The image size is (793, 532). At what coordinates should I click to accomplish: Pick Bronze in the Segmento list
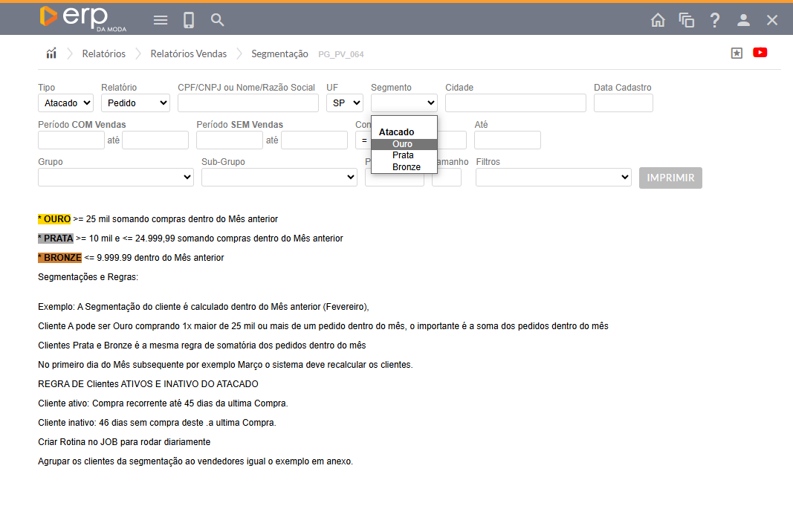tap(407, 167)
